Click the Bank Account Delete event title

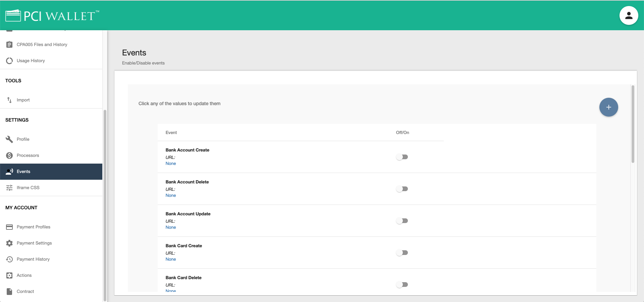[x=187, y=182]
